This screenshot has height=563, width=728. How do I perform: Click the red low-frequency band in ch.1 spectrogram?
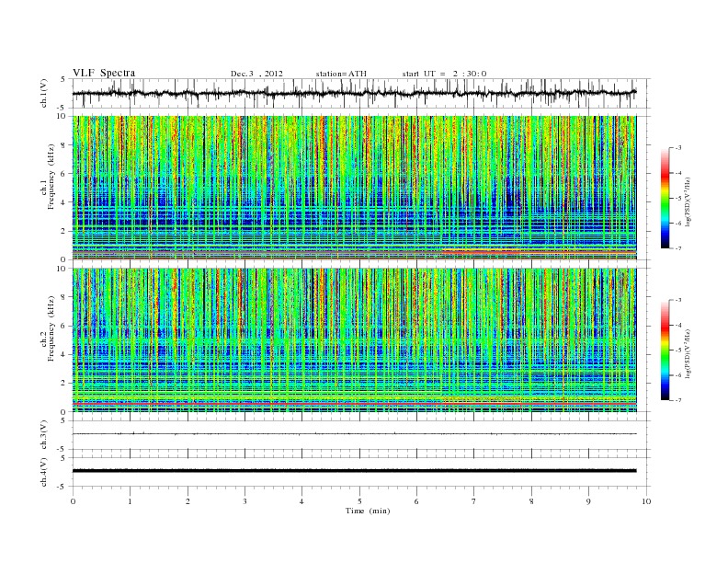(539, 251)
